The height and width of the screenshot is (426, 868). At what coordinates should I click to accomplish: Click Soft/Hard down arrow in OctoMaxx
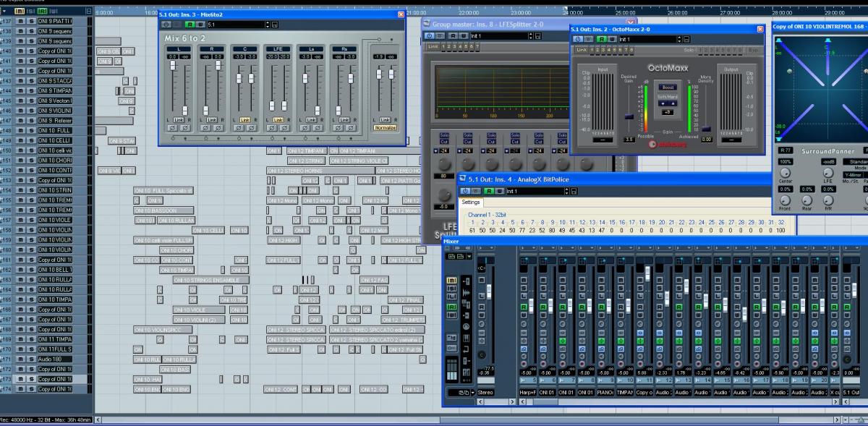point(663,103)
